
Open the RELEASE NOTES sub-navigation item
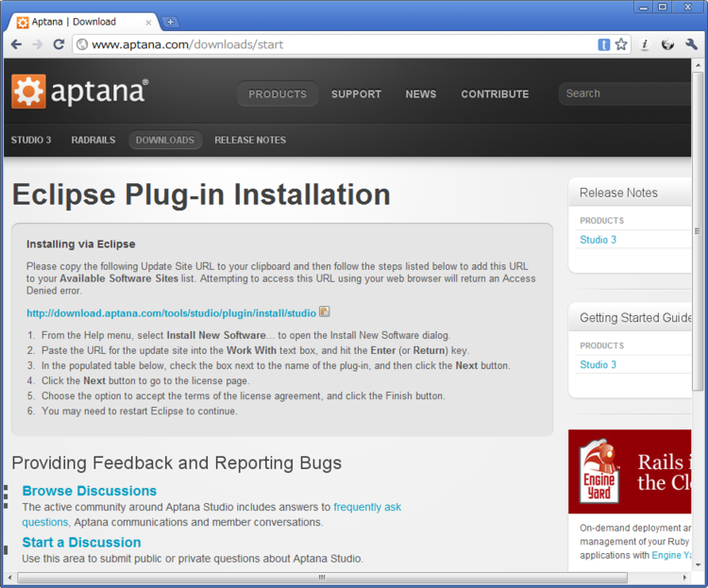(x=250, y=140)
